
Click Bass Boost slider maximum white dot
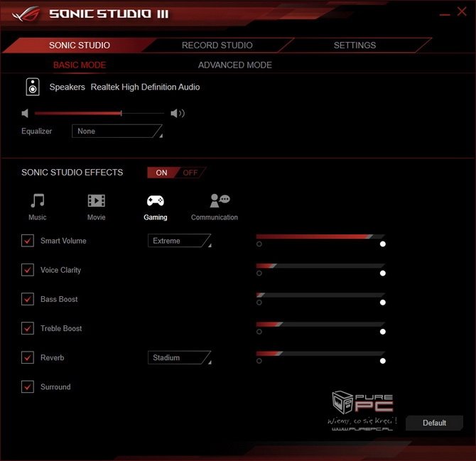pos(383,303)
